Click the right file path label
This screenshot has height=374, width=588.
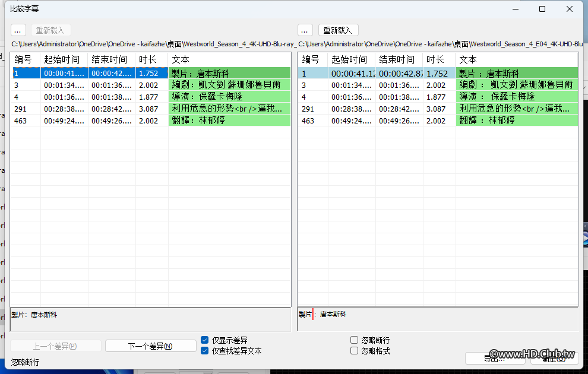click(440, 44)
